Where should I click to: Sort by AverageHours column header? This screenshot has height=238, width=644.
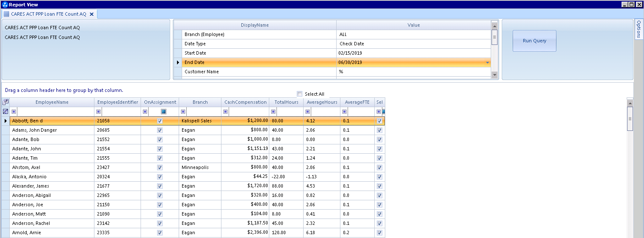[x=322, y=102]
